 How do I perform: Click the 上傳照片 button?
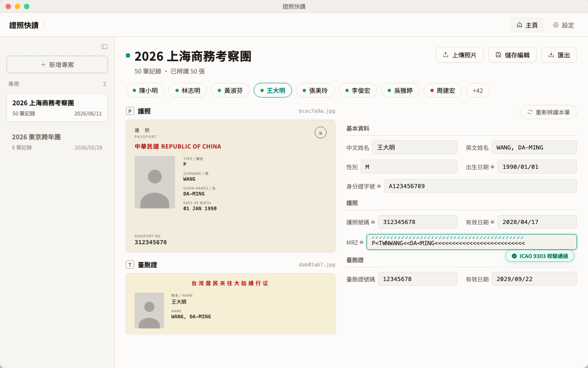459,55
